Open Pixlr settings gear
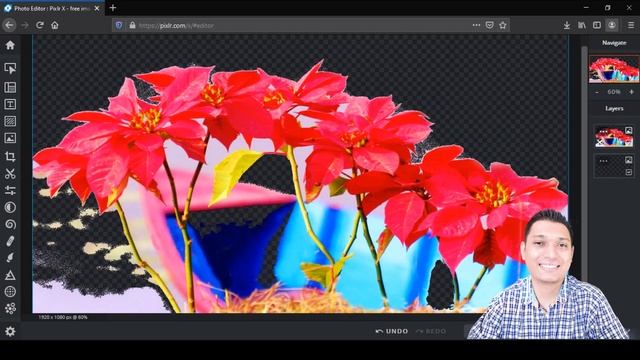Image resolution: width=640 pixels, height=360 pixels. tap(10, 331)
